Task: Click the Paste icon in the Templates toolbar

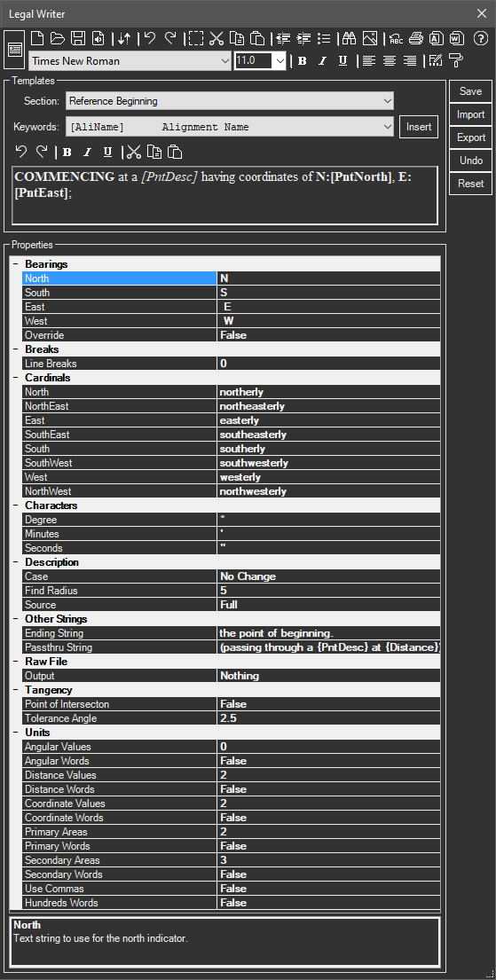Action: point(175,152)
